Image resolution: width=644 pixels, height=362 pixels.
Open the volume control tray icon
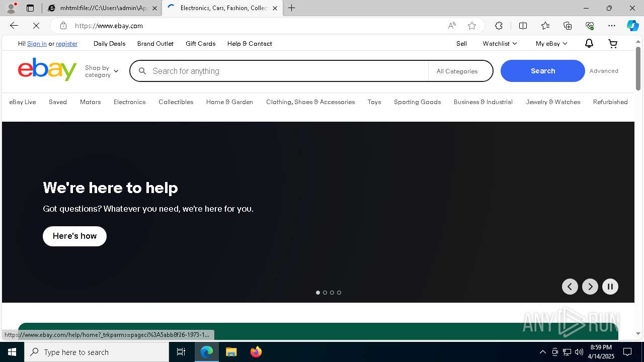click(x=579, y=352)
